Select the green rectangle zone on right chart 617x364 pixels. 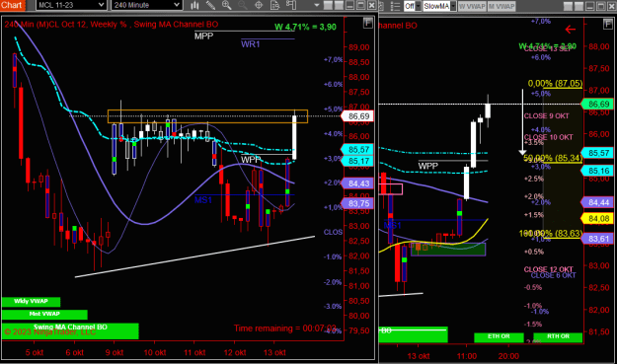[x=448, y=250]
